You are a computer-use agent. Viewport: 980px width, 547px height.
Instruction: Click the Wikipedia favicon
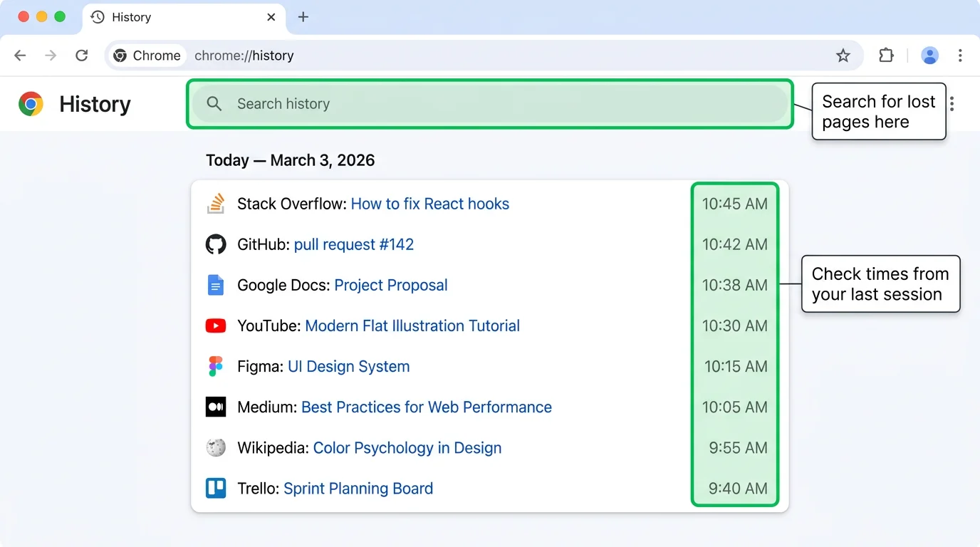coord(216,447)
